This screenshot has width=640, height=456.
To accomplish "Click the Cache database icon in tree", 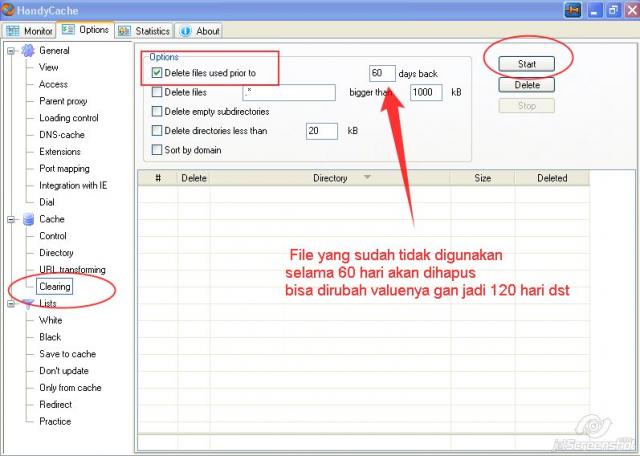I will (x=28, y=219).
